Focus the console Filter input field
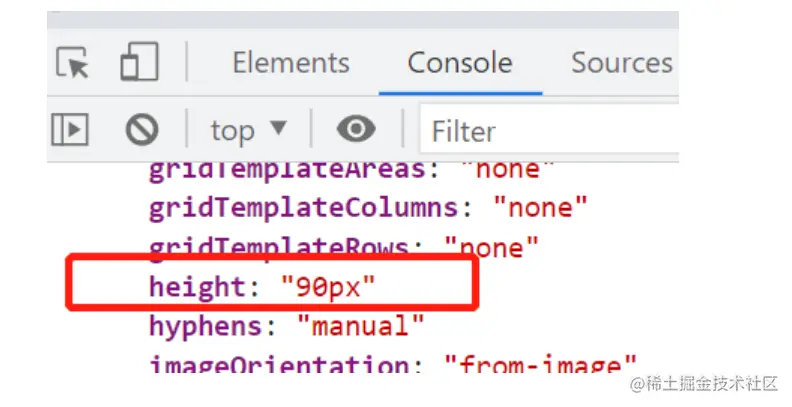 [550, 131]
